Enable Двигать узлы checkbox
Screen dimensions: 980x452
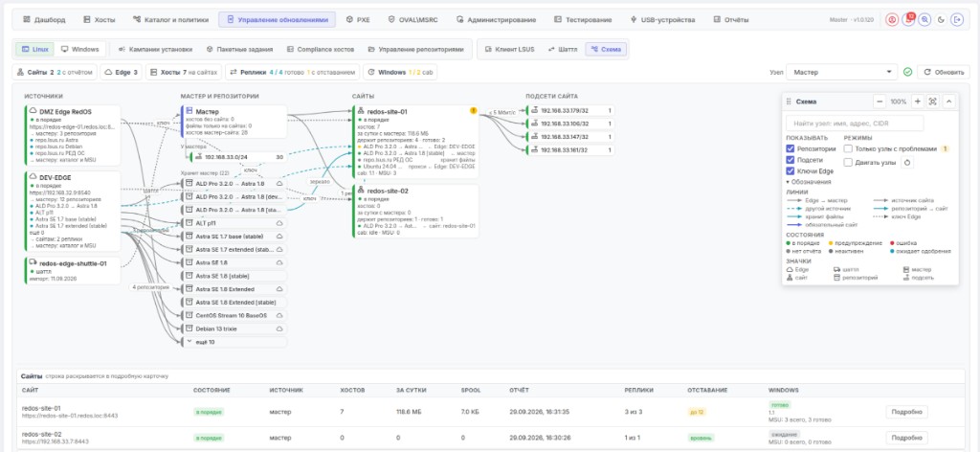tap(848, 162)
